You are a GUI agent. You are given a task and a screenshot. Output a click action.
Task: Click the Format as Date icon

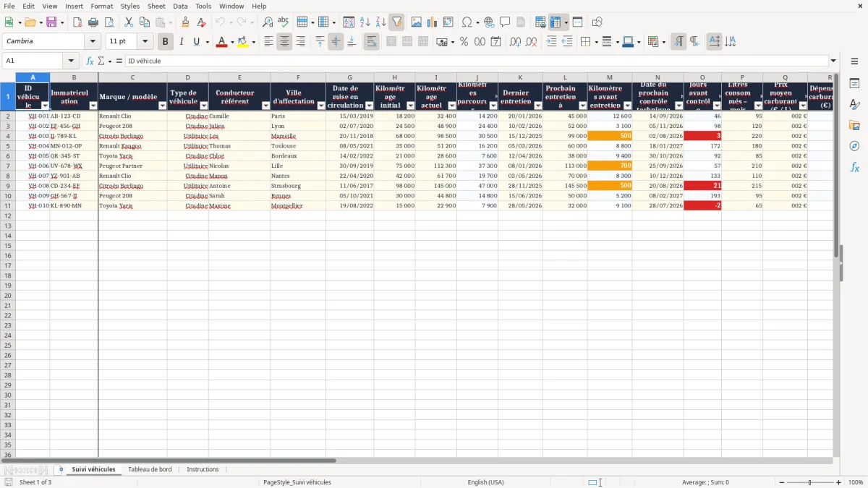(495, 41)
